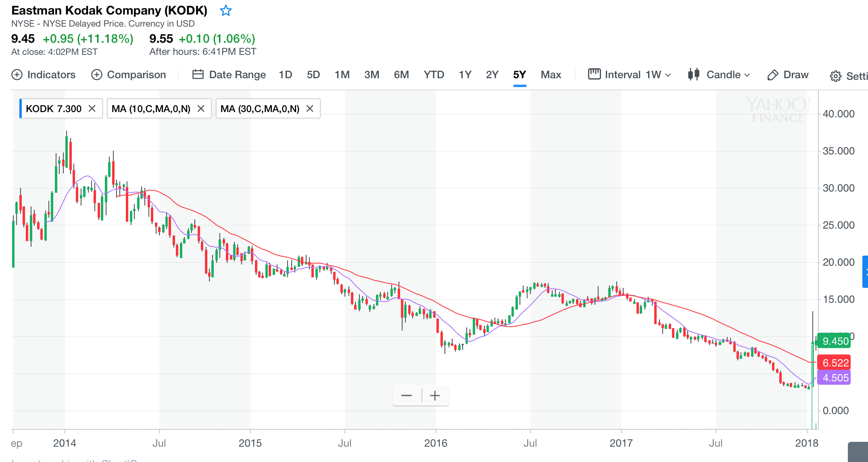Select the 5Y time range

click(x=520, y=75)
